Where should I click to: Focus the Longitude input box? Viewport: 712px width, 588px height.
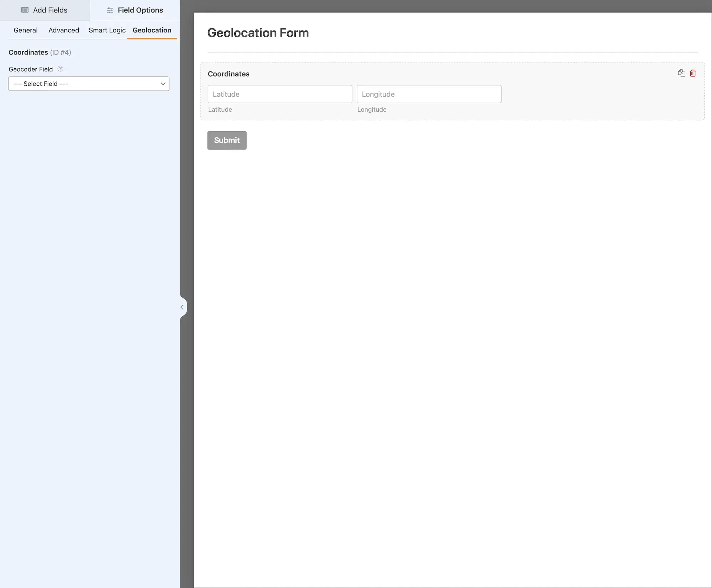[429, 94]
